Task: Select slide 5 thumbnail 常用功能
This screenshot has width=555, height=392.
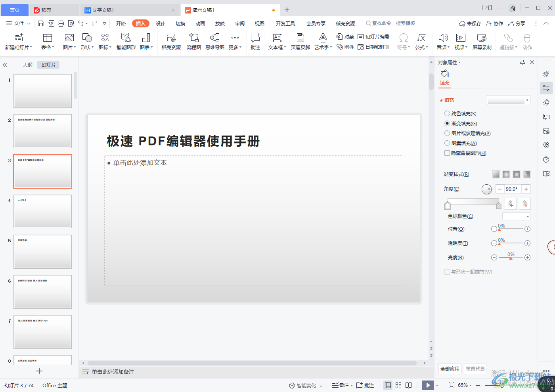Action: (x=43, y=251)
